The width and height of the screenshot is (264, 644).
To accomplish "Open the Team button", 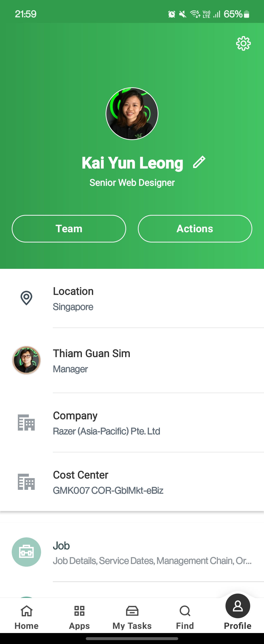I will coord(69,229).
